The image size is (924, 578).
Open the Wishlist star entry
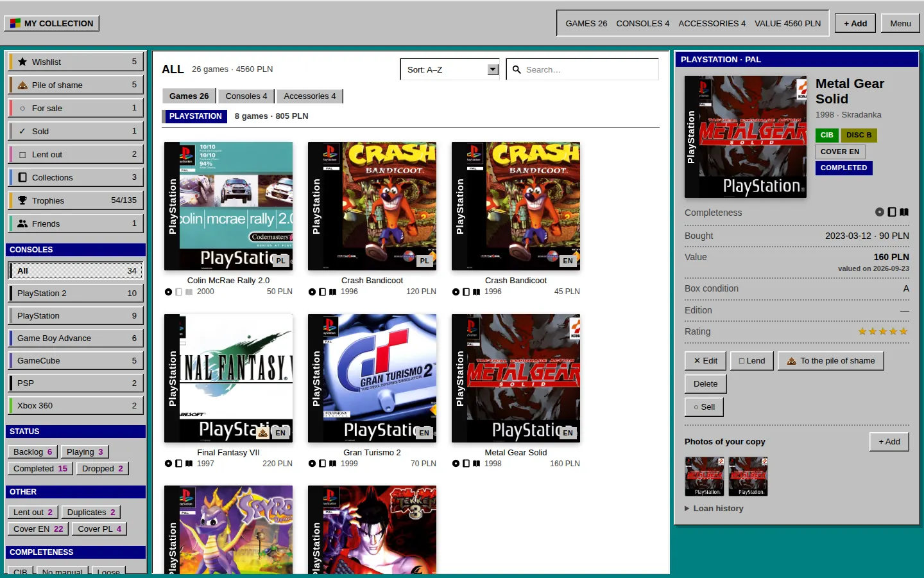click(x=76, y=62)
